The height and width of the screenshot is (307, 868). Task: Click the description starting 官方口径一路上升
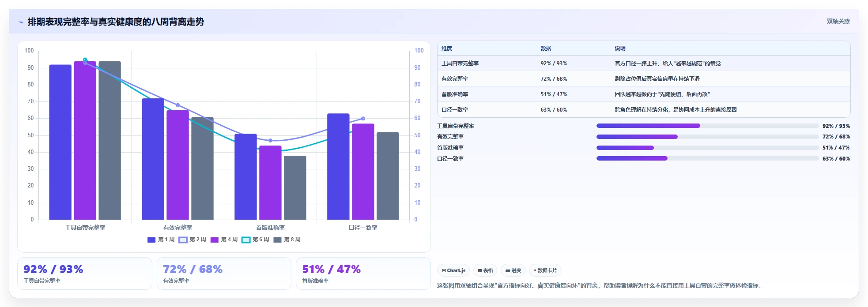click(x=668, y=64)
